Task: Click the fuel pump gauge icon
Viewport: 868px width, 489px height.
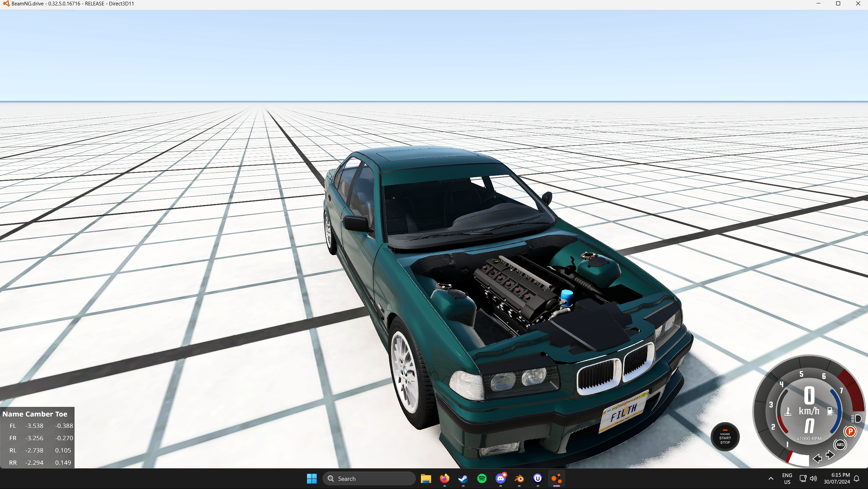Action: pyautogui.click(x=830, y=411)
